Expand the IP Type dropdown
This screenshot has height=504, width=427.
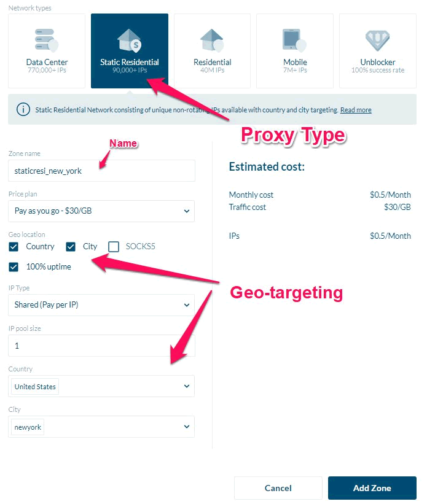click(101, 305)
